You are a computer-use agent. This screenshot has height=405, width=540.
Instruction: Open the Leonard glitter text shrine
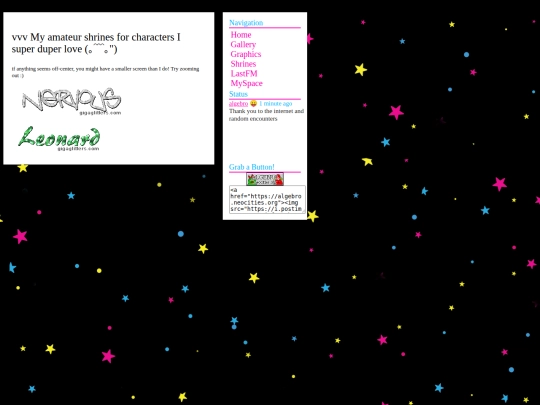[59, 138]
